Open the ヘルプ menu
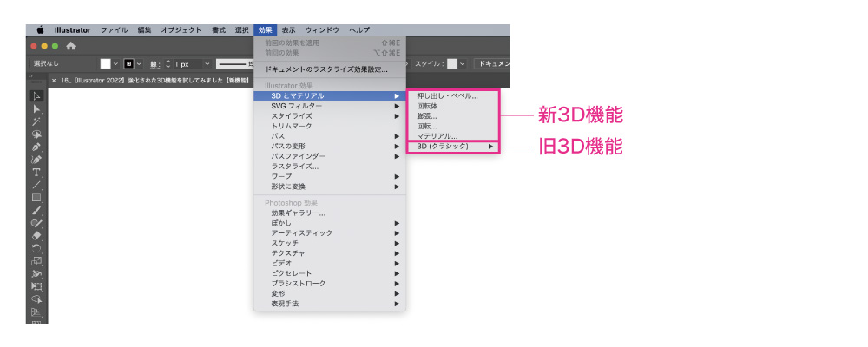The image size is (868, 347). (359, 29)
